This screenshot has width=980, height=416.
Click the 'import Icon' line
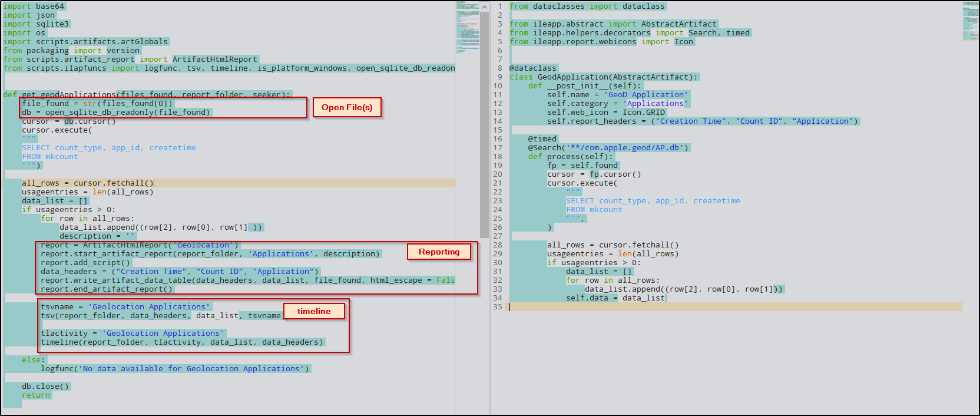click(x=601, y=42)
